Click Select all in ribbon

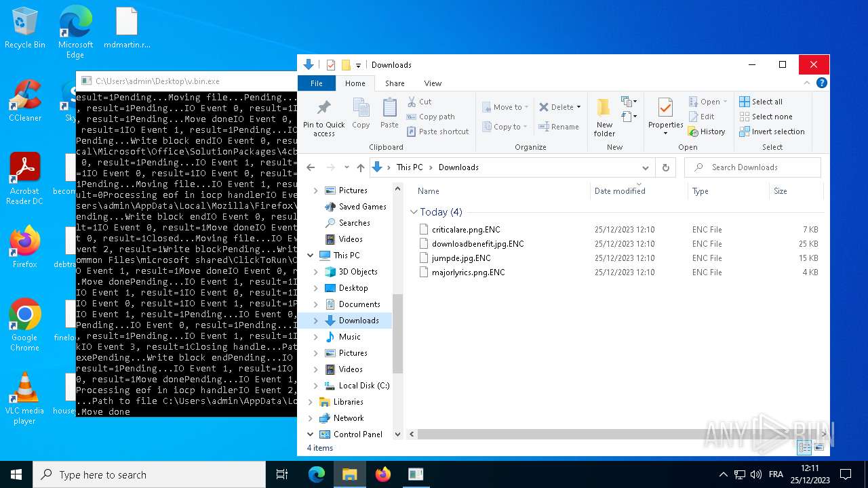[761, 102]
